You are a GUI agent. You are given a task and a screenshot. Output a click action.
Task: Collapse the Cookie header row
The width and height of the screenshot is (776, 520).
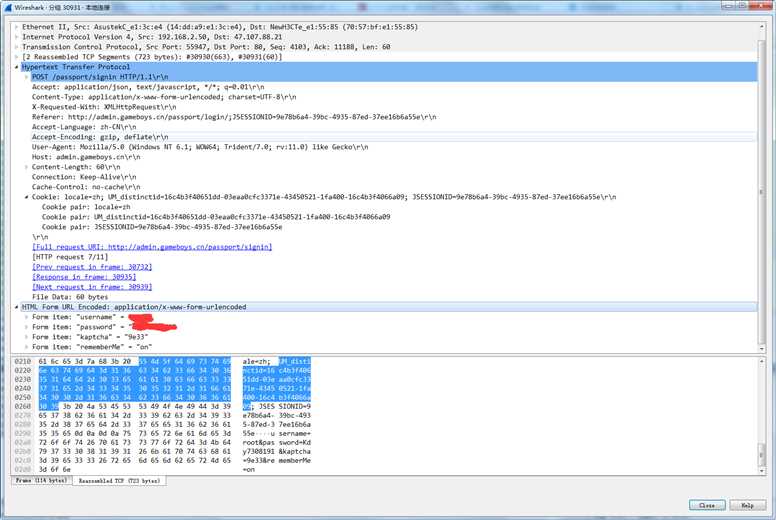(26, 197)
